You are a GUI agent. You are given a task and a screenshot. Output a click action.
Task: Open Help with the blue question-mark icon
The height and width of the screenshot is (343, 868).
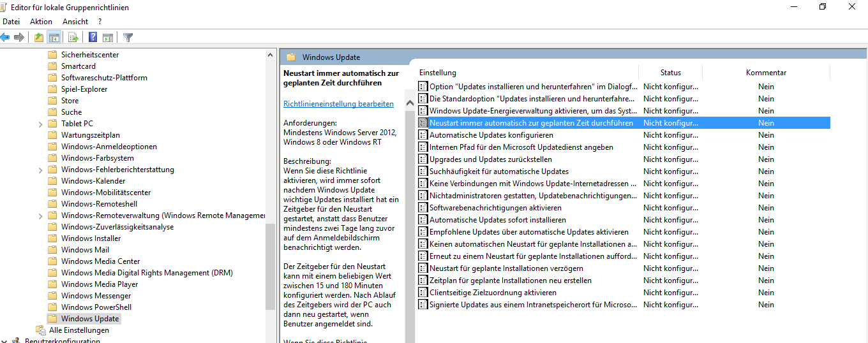coord(93,38)
